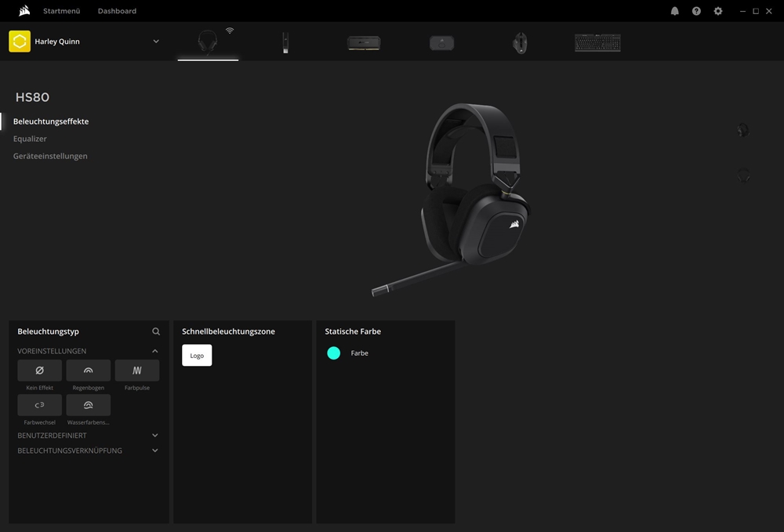Select the mouse device icon
The image size is (784, 532).
point(520,43)
